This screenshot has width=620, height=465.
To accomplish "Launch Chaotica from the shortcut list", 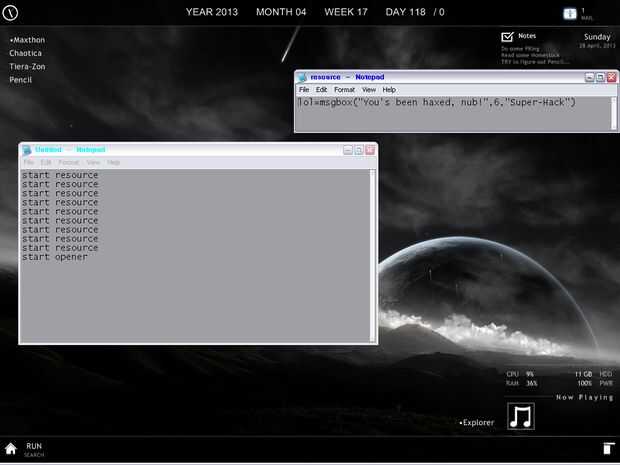I will [25, 53].
